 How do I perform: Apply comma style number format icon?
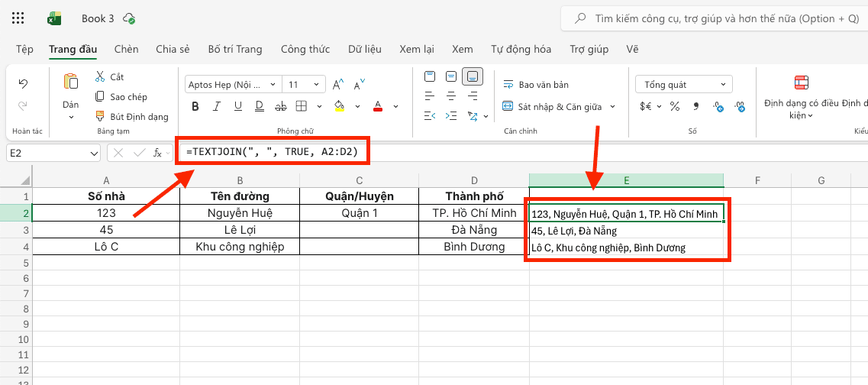click(696, 106)
